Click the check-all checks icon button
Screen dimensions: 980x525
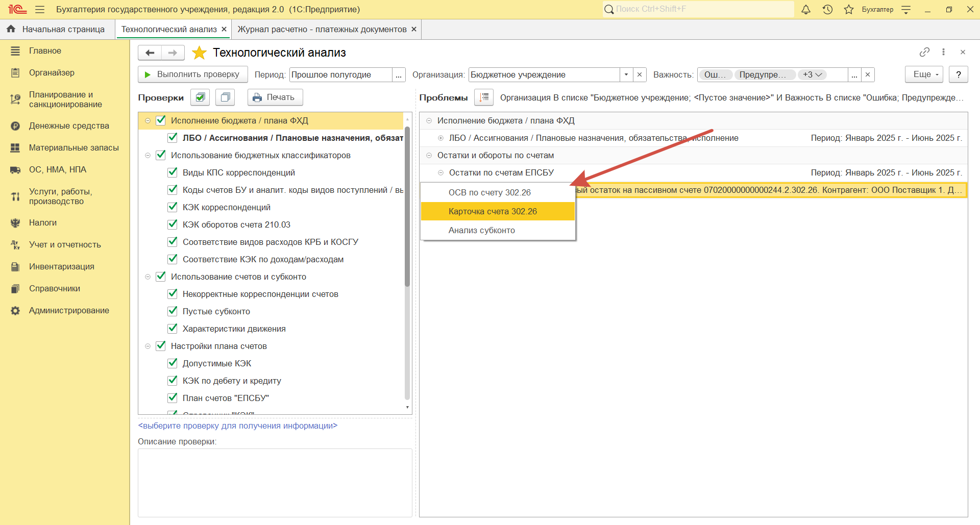pyautogui.click(x=200, y=97)
